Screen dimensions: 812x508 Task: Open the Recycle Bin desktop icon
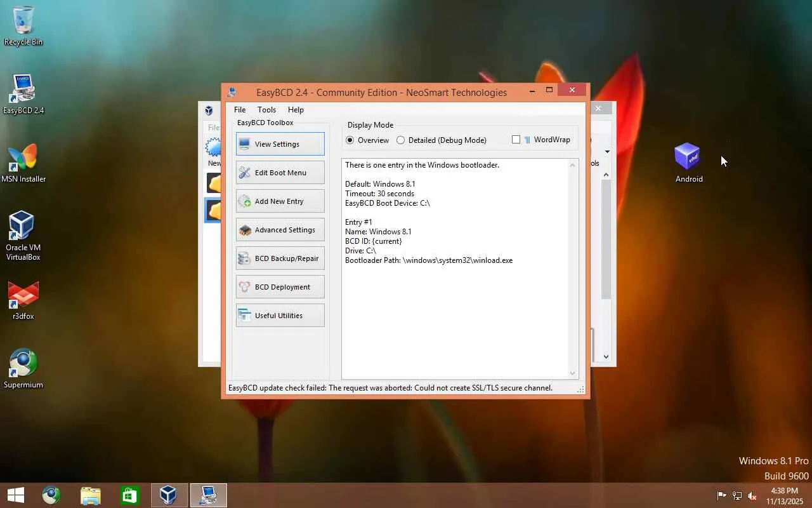tap(23, 26)
